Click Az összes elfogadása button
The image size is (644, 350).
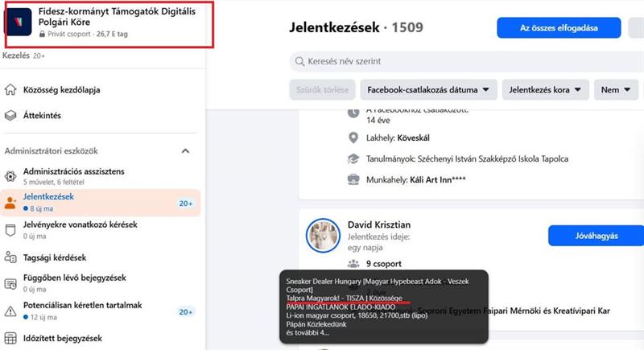558,28
